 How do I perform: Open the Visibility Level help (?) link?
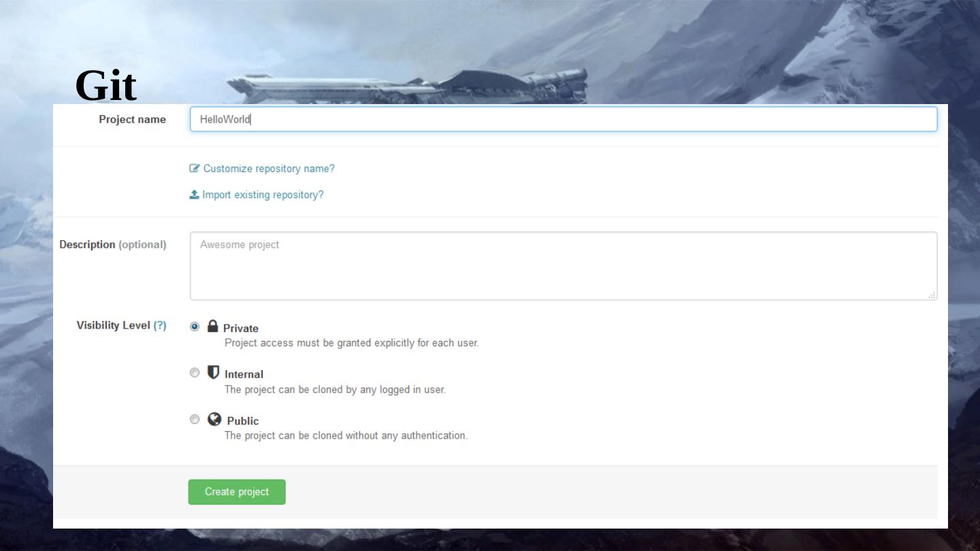click(160, 325)
